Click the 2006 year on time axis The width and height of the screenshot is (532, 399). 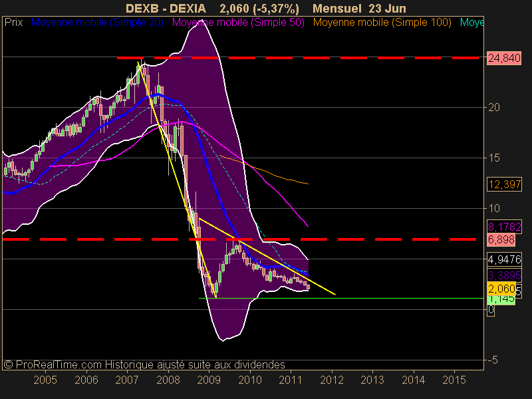point(86,380)
